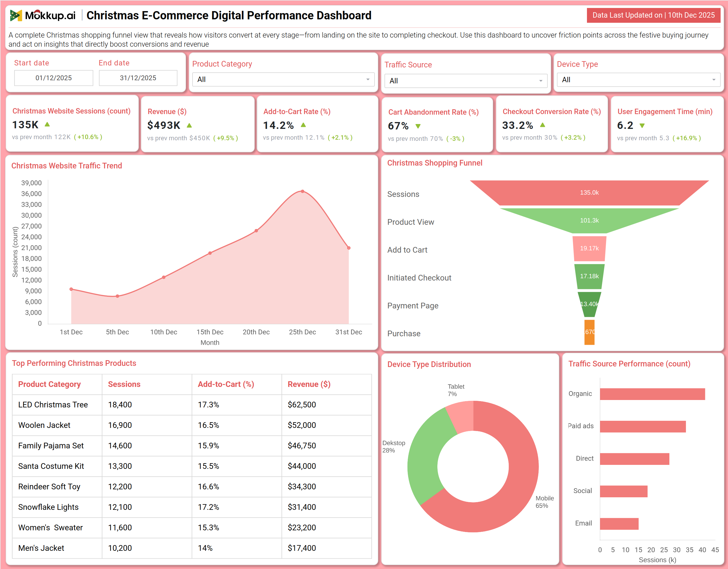Click the Christmas Website Traffic Trend heading
Viewport: 728px width, 569px height.
coord(67,166)
